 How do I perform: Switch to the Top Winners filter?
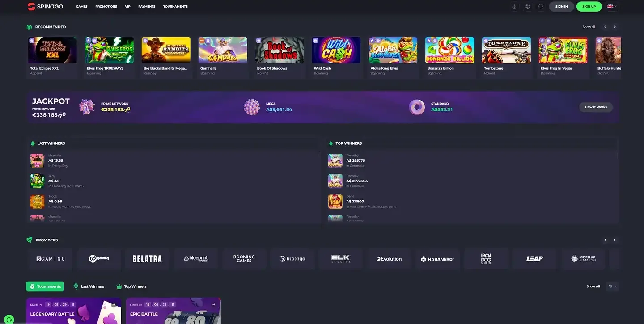tap(131, 286)
